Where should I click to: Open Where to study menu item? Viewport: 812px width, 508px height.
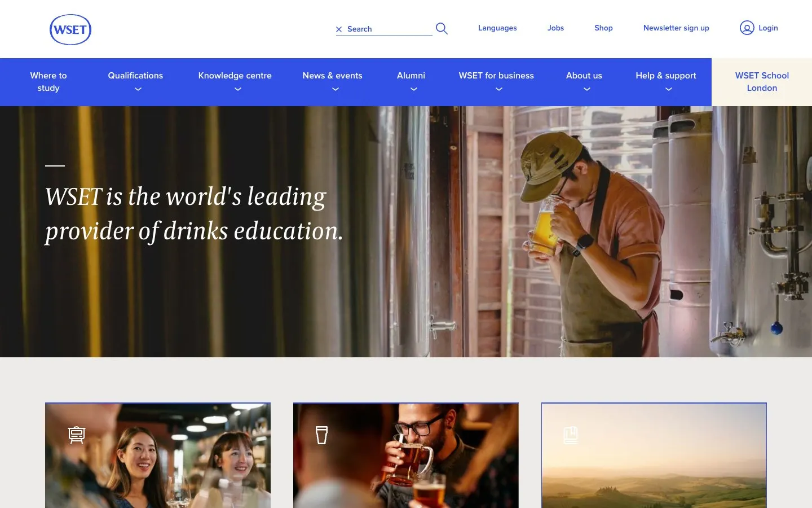coord(48,82)
